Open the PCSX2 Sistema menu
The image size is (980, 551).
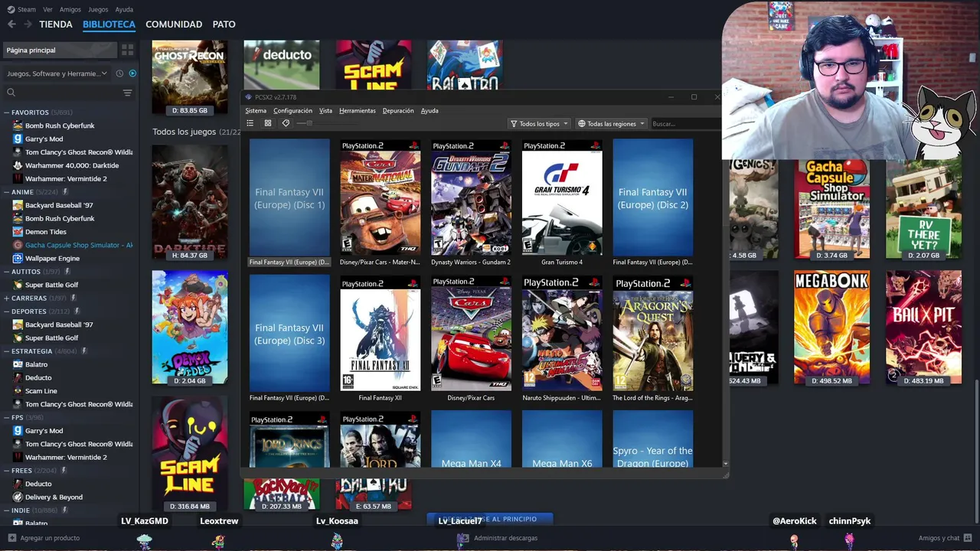tap(256, 111)
